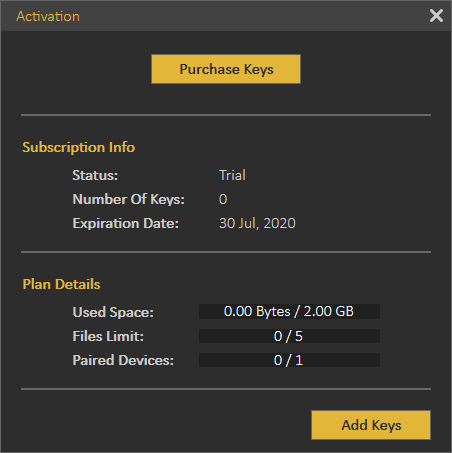This screenshot has height=453, width=452.
Task: Click the Paired Devices label
Action: click(x=123, y=360)
